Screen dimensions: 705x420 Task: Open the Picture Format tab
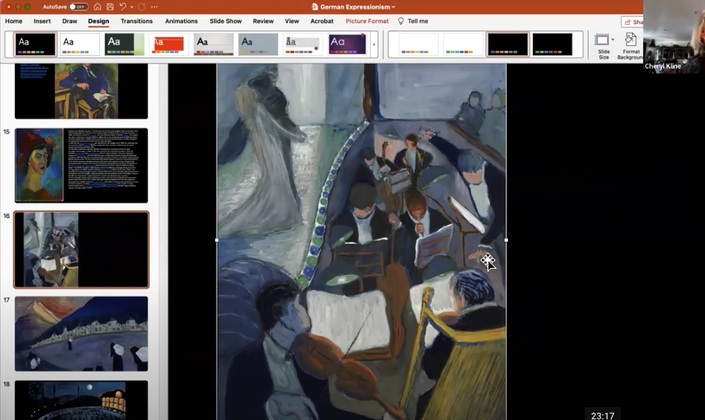[x=367, y=21]
